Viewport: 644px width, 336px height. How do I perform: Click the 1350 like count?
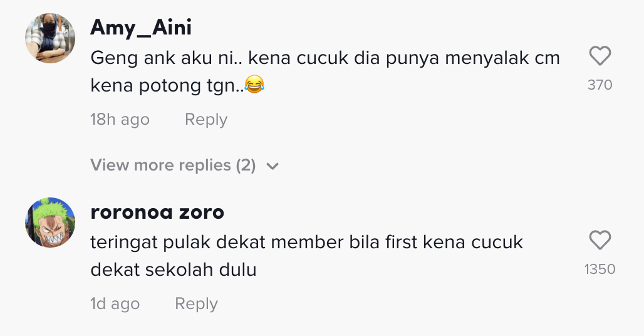pos(600,269)
